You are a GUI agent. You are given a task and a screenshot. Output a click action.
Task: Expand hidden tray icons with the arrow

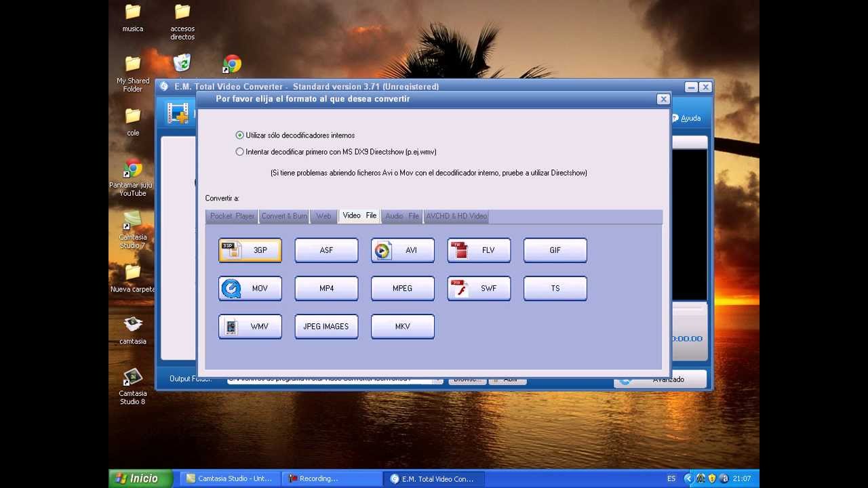tap(688, 479)
